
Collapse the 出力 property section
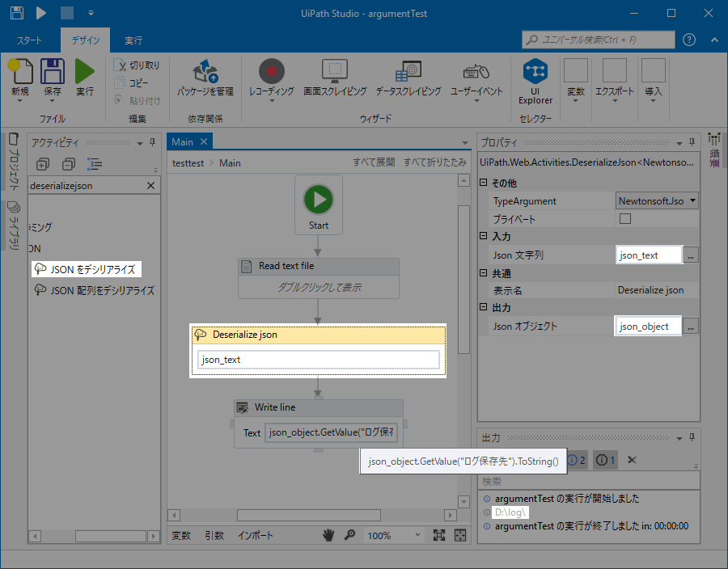click(x=484, y=306)
